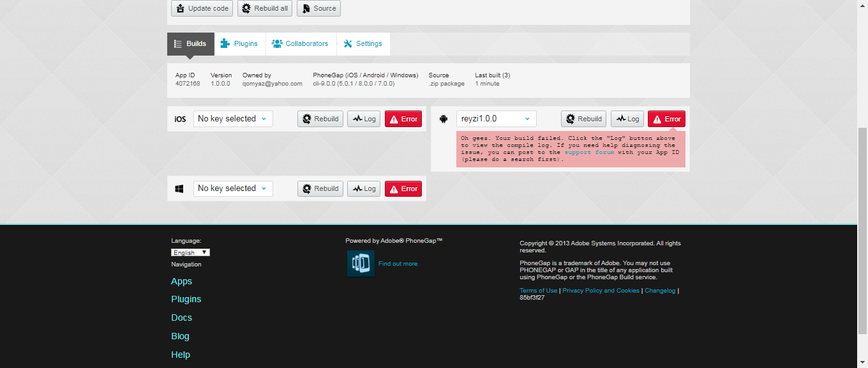Click the Update code button

[x=202, y=8]
